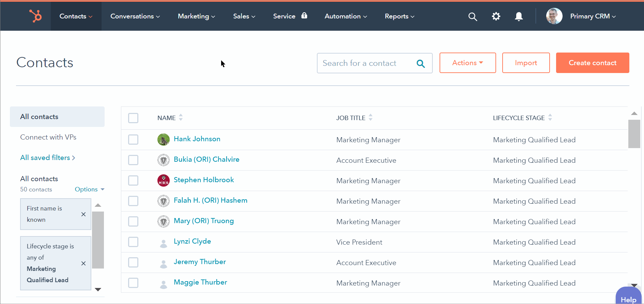The width and height of the screenshot is (644, 304).
Task: Click the user profile avatar photo
Action: point(554,16)
